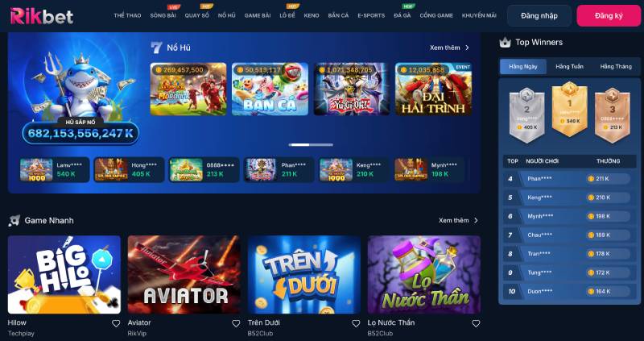Expand Nổ Hũ section via Xem thêm arrow

click(x=467, y=48)
